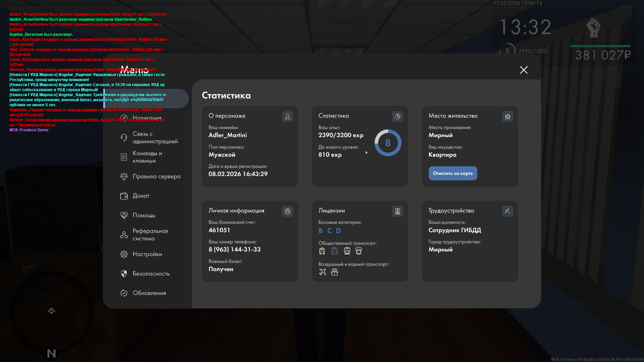Viewport: 644px width, 362px height.
Task: Go to Настройки in the sidebar
Action: (147, 254)
